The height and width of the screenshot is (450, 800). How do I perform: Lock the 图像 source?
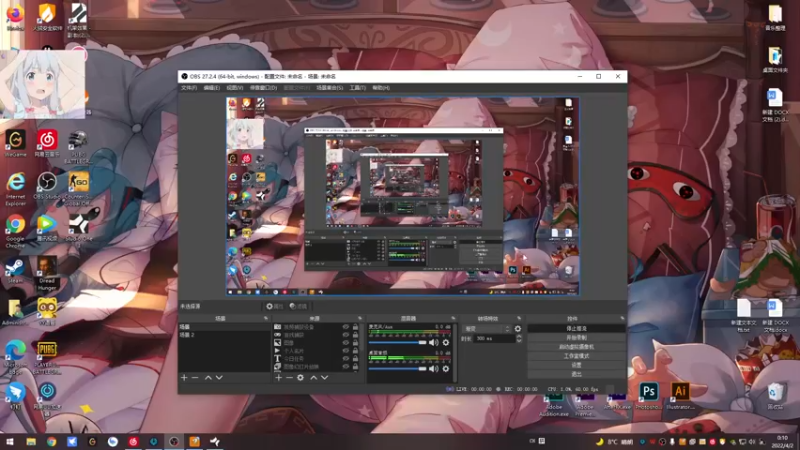pos(355,343)
